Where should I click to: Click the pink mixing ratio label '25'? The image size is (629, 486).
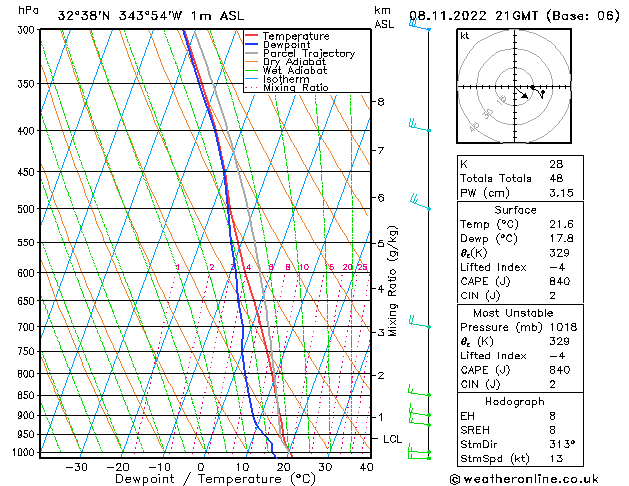pos(362,267)
